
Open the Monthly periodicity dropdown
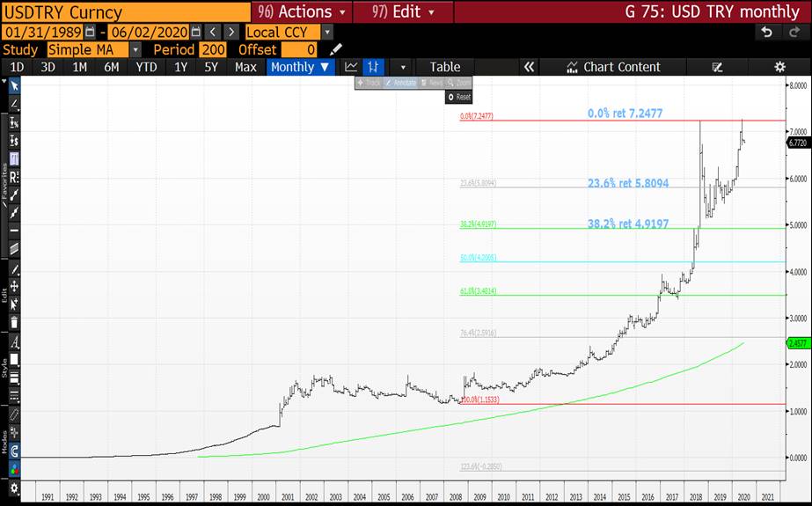pos(300,67)
